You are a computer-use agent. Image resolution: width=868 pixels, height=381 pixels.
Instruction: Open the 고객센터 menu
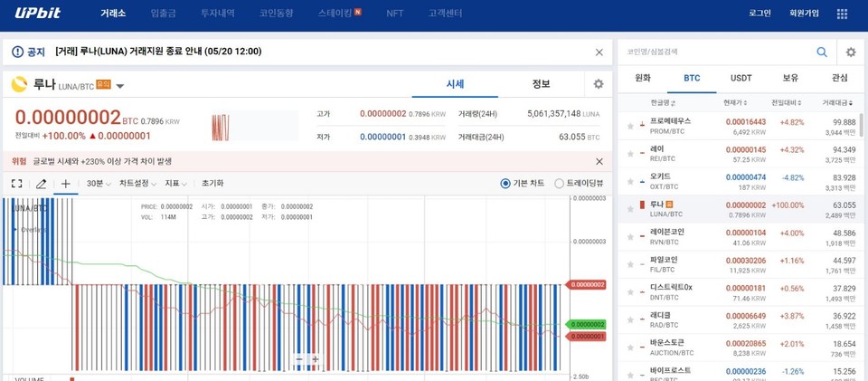pos(445,14)
